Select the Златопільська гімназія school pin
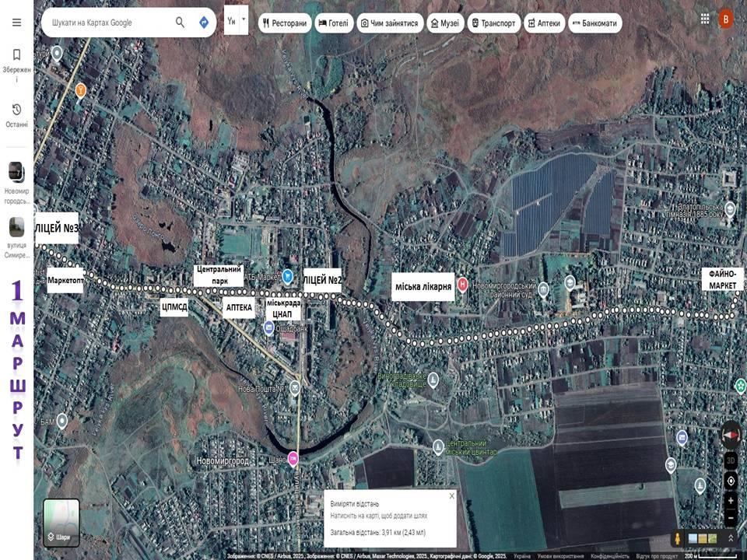Image resolution: width=747 pixels, height=560 pixels. pos(729,208)
